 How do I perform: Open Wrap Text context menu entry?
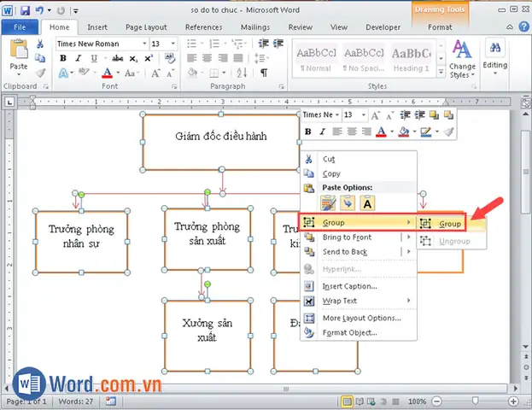point(359,301)
